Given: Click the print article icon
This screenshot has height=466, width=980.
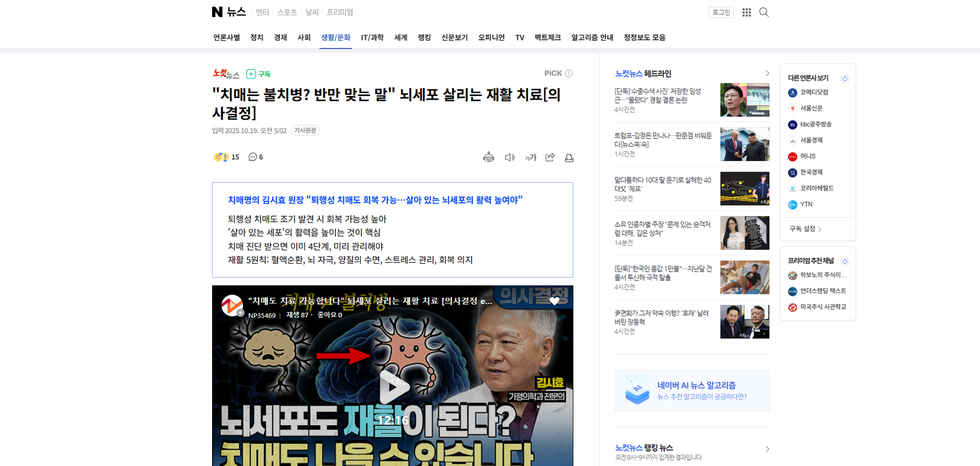Looking at the screenshot, I should click(x=569, y=158).
